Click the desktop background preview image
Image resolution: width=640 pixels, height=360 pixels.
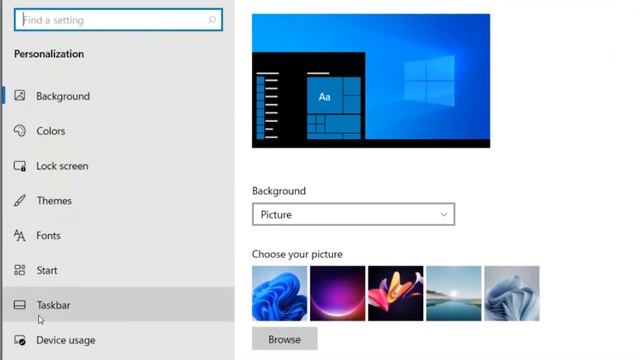point(371,81)
